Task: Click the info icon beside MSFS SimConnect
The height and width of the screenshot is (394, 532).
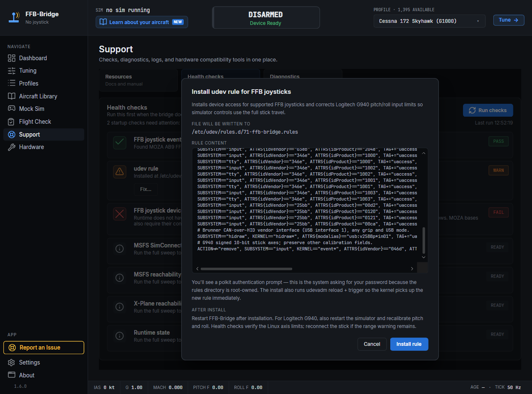Action: point(120,249)
